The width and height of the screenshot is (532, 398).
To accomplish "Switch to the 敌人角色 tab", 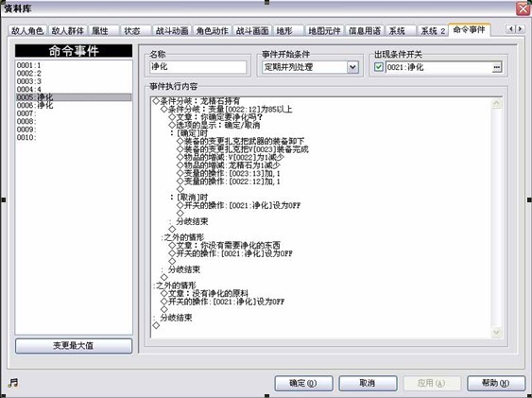I will (x=27, y=31).
